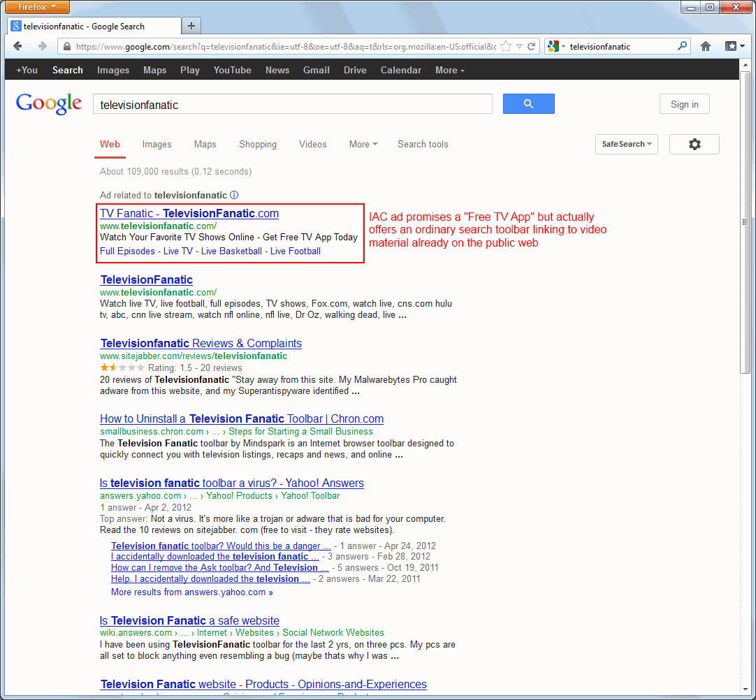Open the bookmarks menu icon
756x700 pixels.
tap(735, 46)
